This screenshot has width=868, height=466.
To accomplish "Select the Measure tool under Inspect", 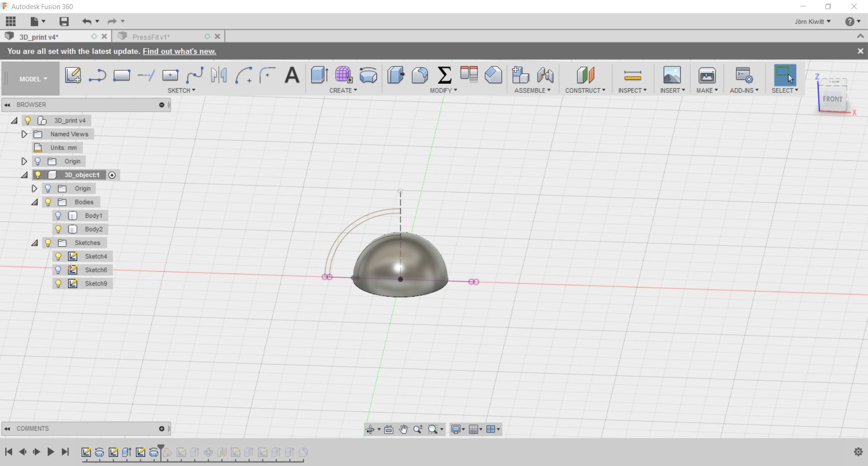I will coord(632,75).
